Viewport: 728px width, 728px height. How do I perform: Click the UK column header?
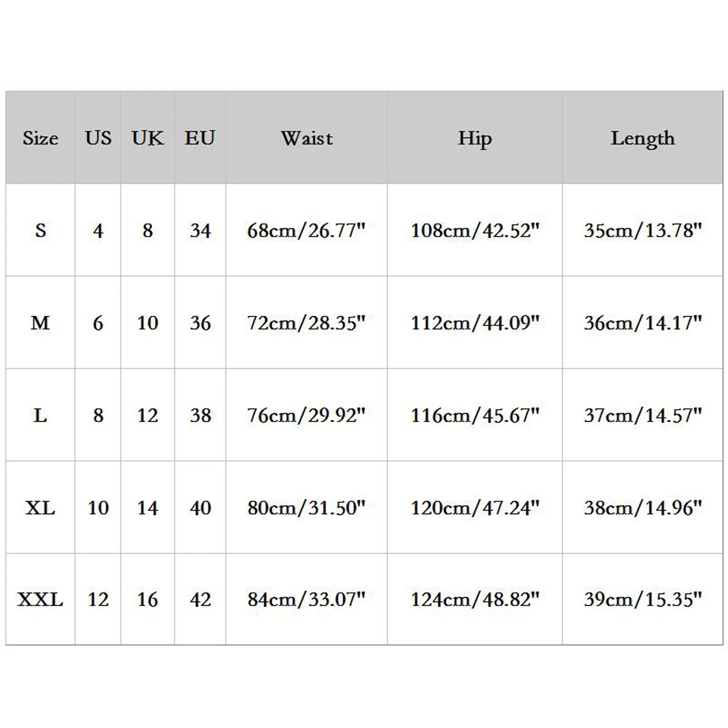click(x=147, y=138)
